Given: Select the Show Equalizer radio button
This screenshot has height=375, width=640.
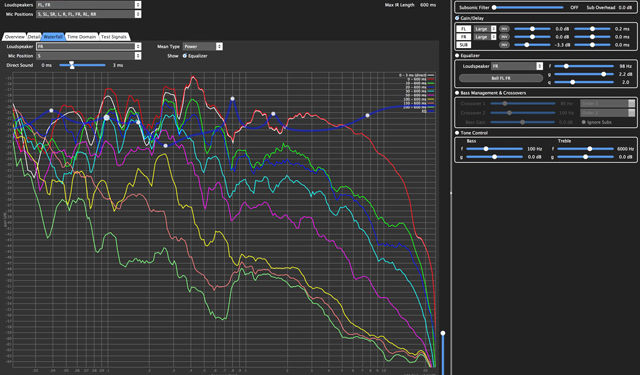Looking at the screenshot, I should [184, 56].
